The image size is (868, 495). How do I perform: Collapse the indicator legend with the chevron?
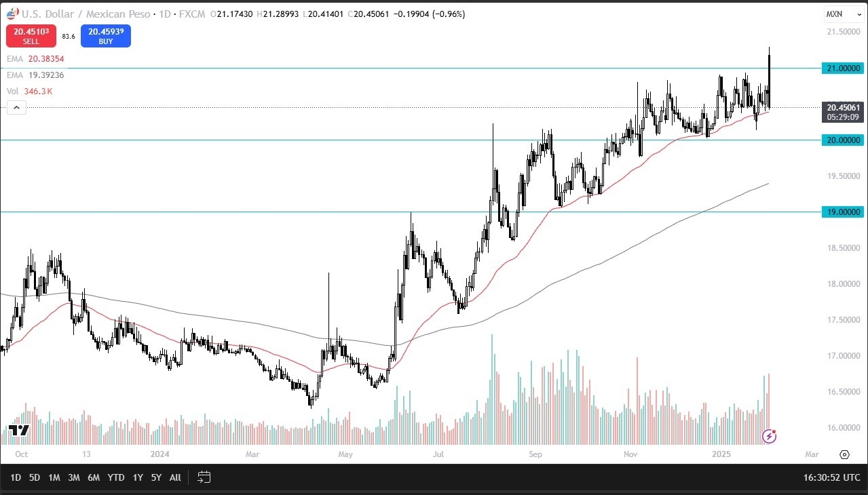[x=16, y=107]
